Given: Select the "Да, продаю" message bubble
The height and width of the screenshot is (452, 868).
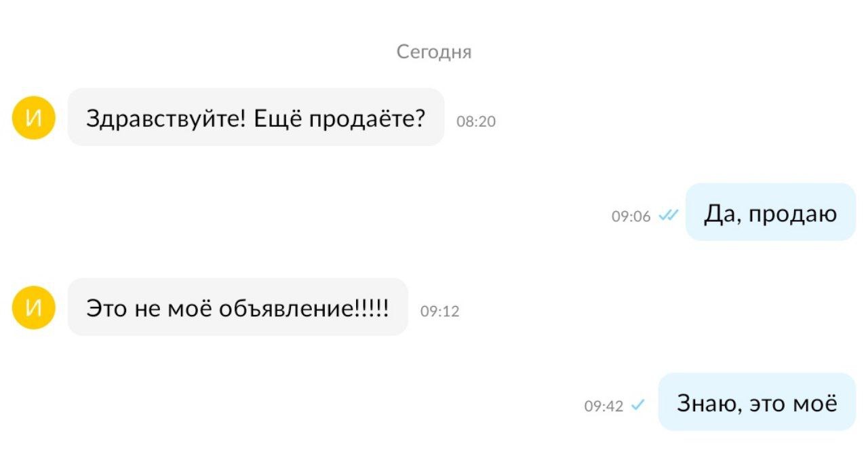Looking at the screenshot, I should click(x=770, y=212).
